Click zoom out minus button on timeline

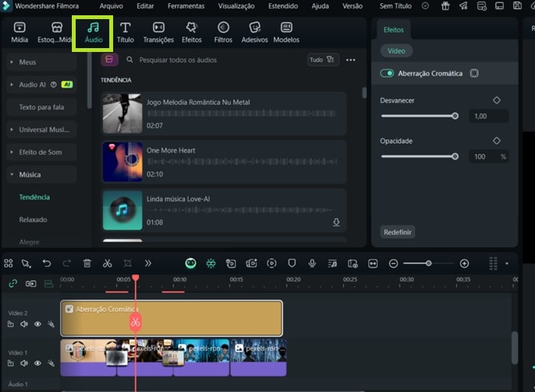394,264
